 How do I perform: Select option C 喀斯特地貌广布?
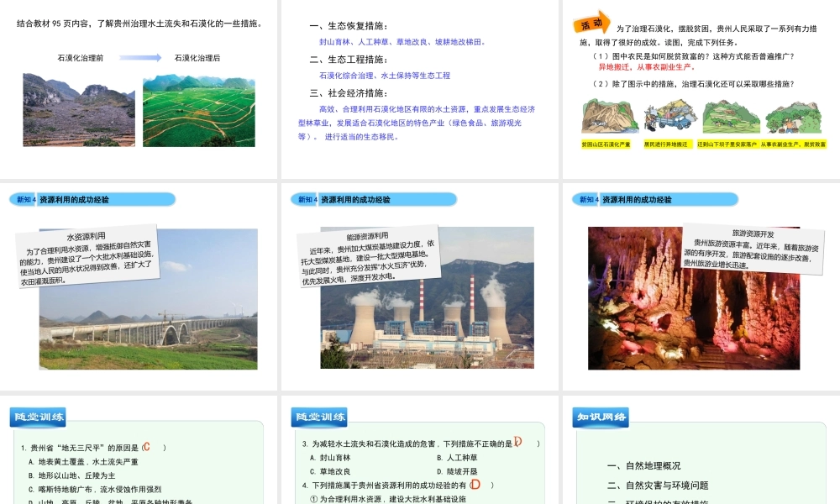coord(95,490)
